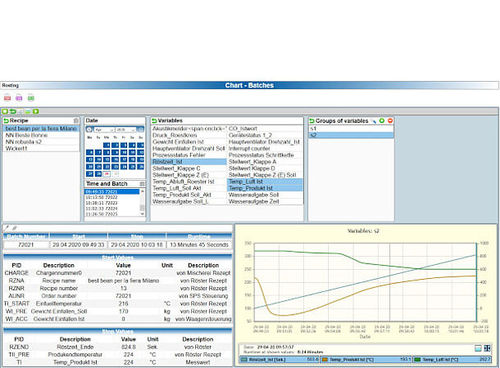Click the trash icon in Recipe header
This screenshot has width=500, height=368.
pyautogui.click(x=76, y=120)
